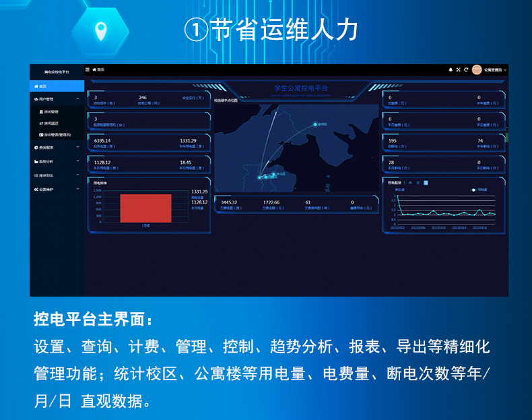Click the 趋势分析 sidebar menu
Image resolution: width=532 pixels, height=420 pixels.
[57, 161]
